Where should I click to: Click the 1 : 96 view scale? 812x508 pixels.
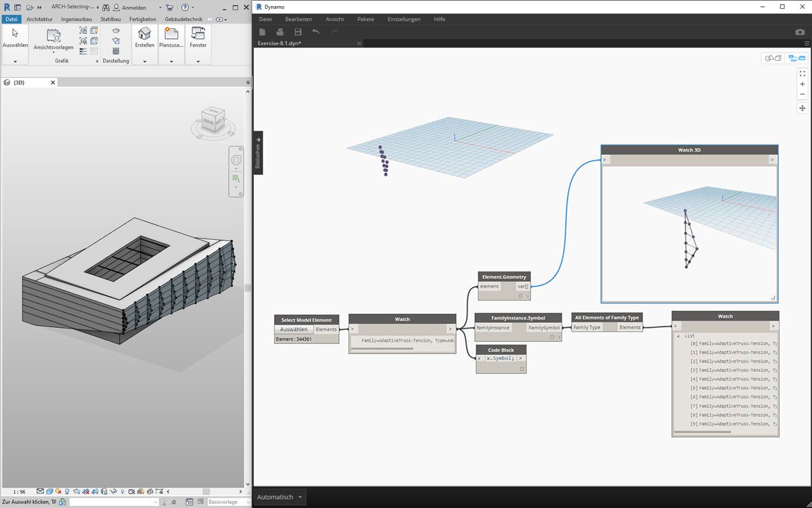19,492
